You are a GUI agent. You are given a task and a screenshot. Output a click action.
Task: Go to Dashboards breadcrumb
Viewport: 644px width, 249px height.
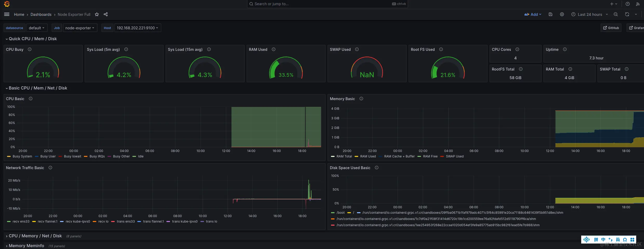(41, 15)
